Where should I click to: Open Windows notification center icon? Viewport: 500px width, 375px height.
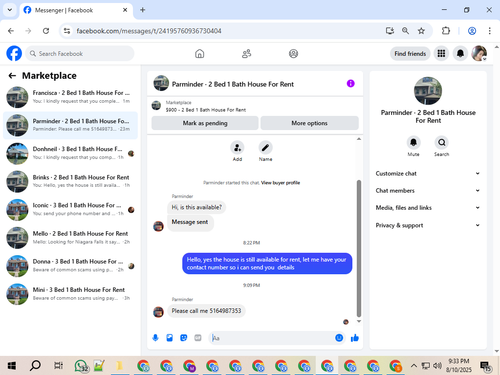click(485, 366)
